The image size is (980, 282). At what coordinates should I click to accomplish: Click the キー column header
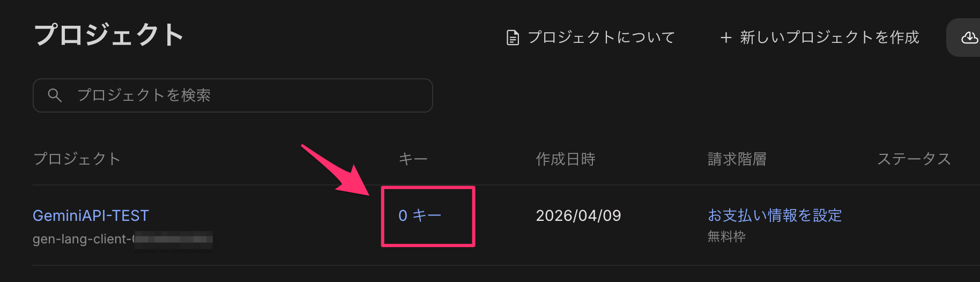pyautogui.click(x=413, y=159)
